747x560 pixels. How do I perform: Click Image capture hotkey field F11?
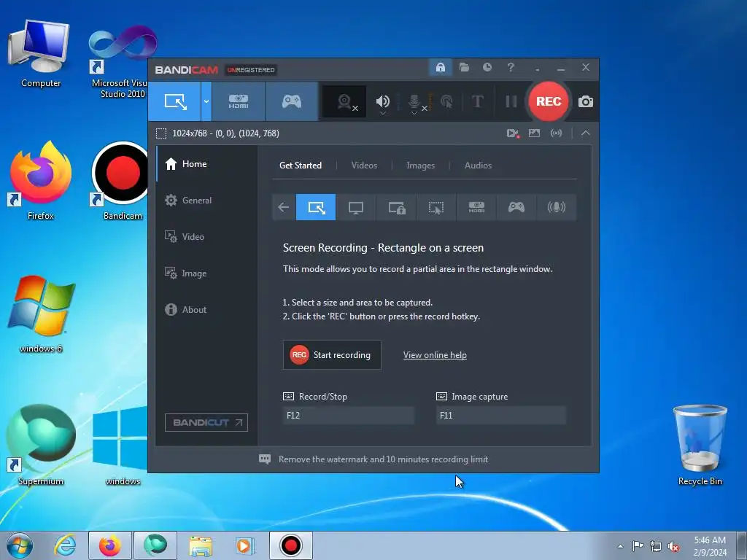click(500, 415)
